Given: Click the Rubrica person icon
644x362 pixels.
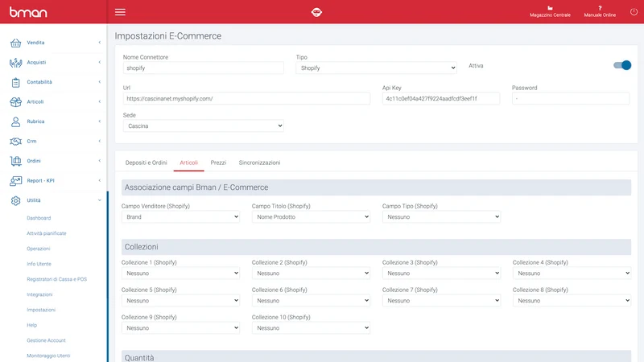Looking at the screenshot, I should pos(15,121).
